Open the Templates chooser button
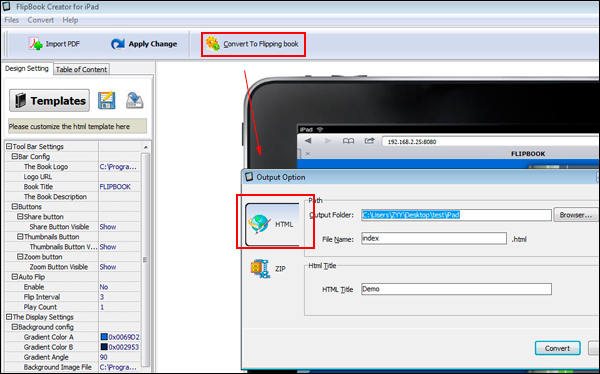 [x=49, y=101]
